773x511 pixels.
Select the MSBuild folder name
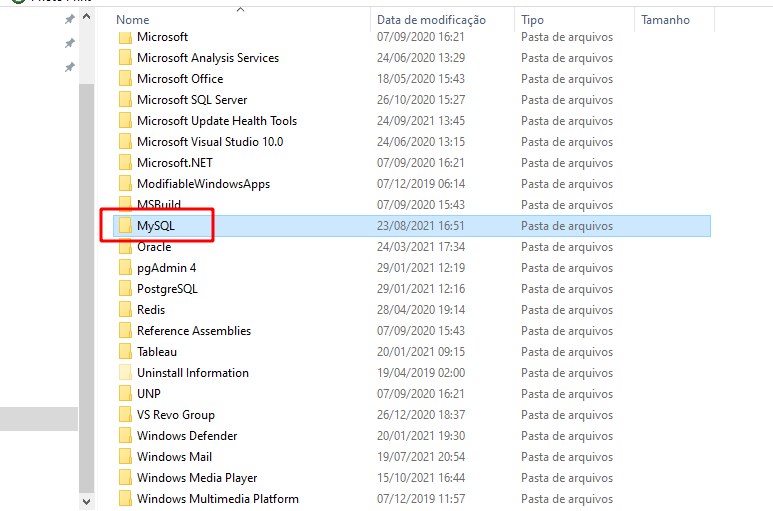pyautogui.click(x=159, y=204)
